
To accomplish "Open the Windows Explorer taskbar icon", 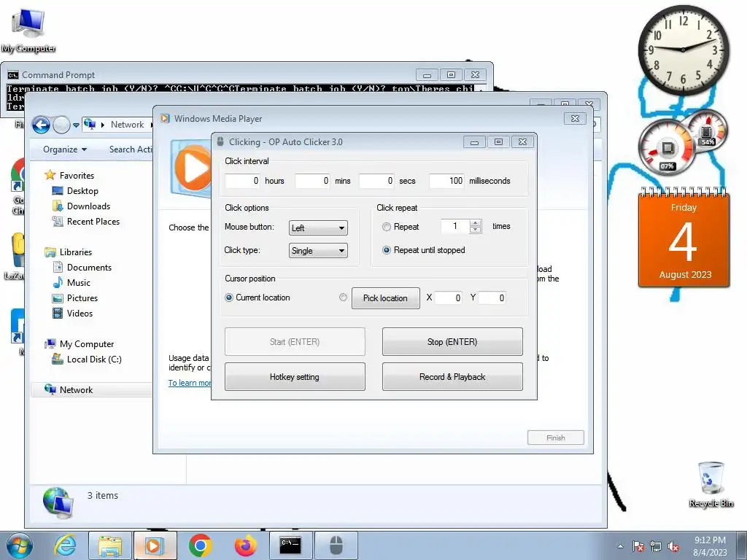I will coord(109,545).
